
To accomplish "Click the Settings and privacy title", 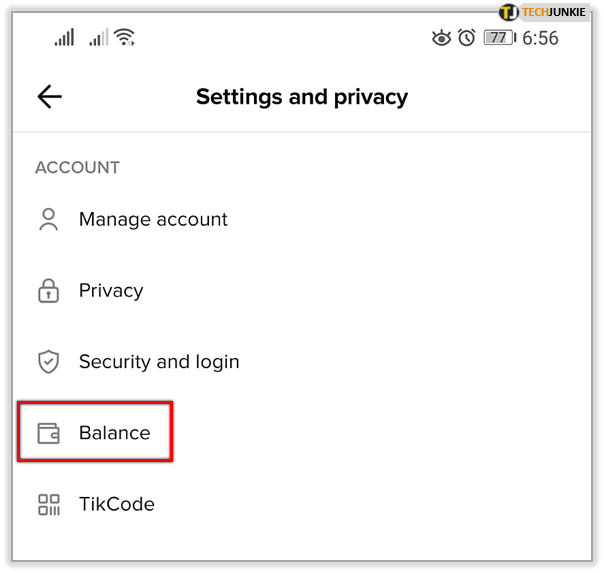I will (x=302, y=97).
